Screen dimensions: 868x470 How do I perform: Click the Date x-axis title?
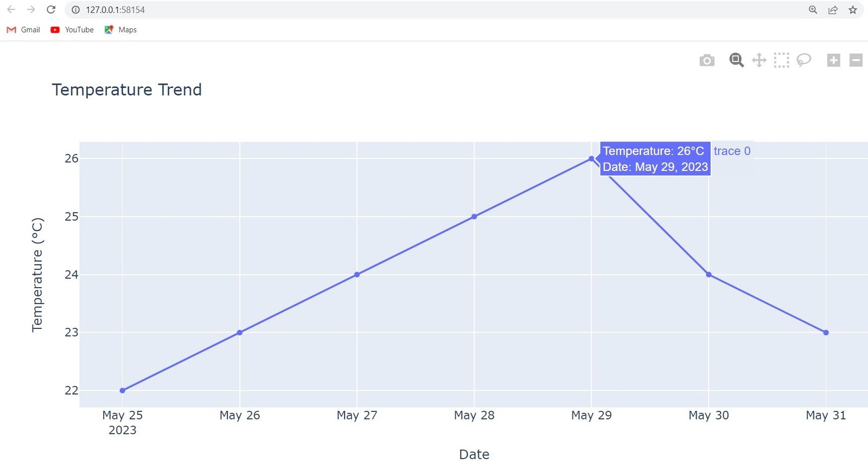pos(474,454)
